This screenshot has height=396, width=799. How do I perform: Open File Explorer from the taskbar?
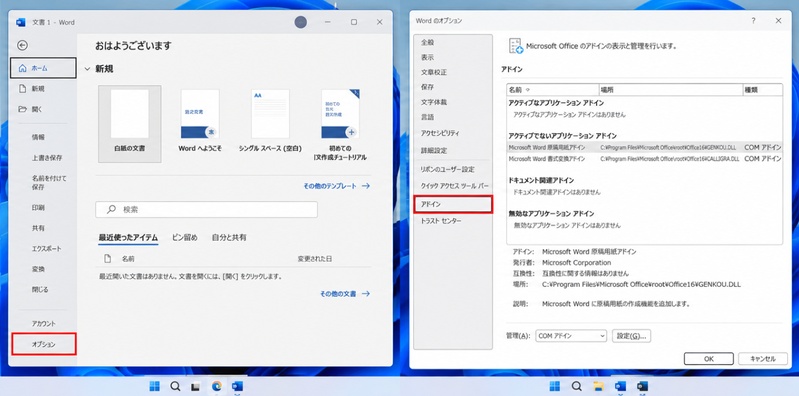[x=598, y=386]
